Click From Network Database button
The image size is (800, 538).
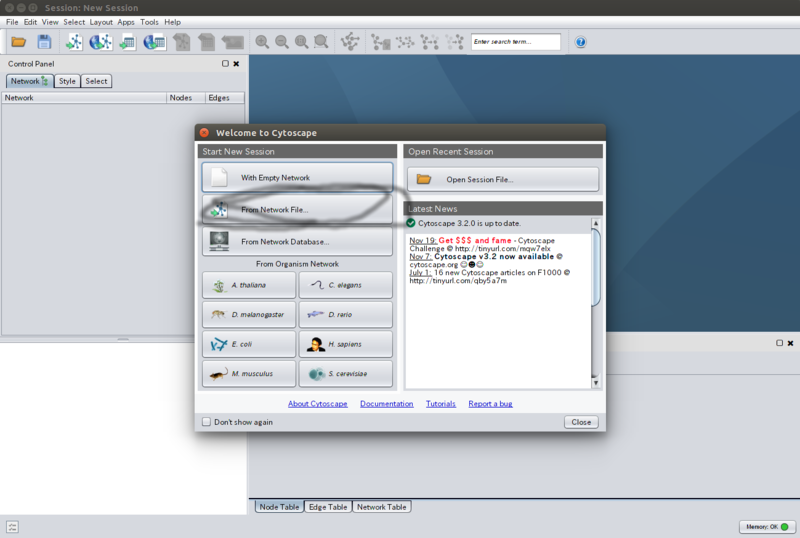coord(297,241)
